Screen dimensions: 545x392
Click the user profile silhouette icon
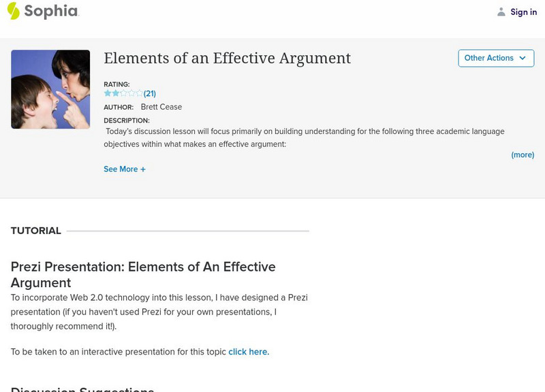(501, 12)
